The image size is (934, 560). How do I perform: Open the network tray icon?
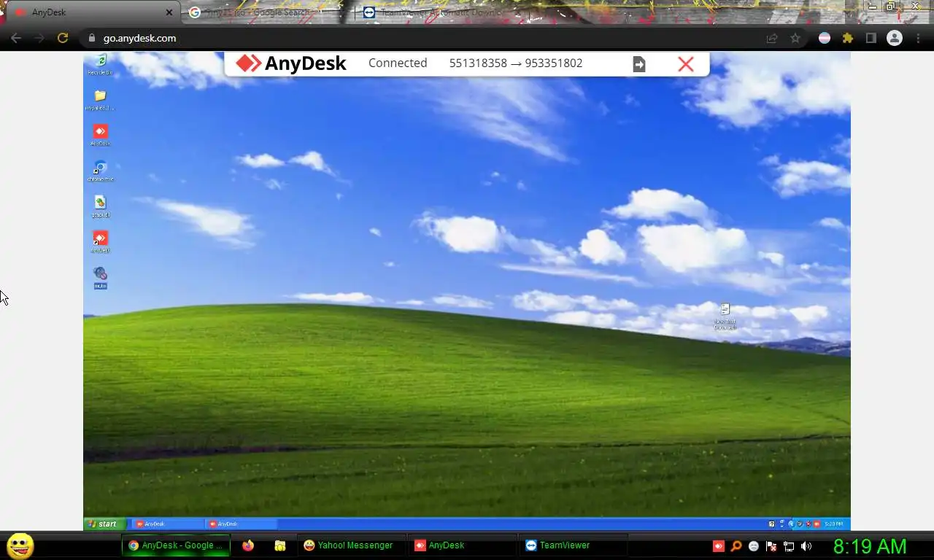789,546
